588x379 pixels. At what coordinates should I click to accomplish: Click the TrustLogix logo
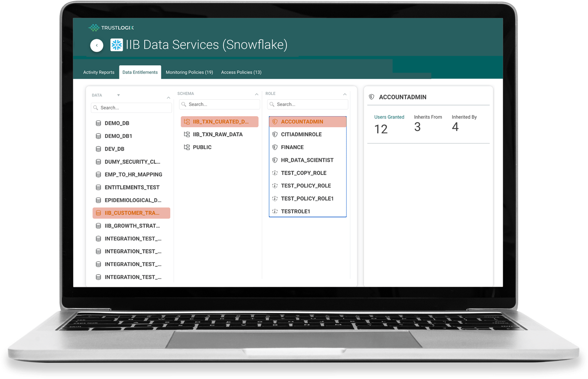(111, 28)
